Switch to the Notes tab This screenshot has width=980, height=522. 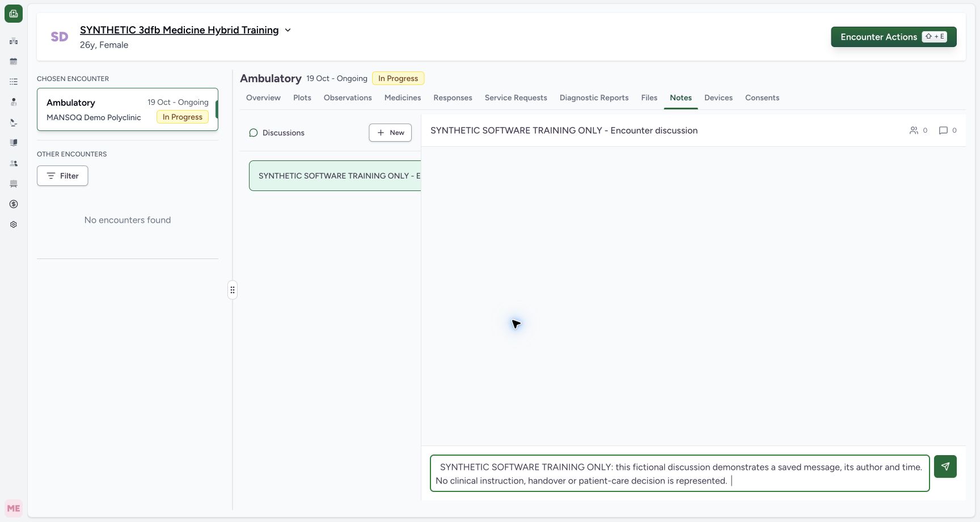[681, 97]
